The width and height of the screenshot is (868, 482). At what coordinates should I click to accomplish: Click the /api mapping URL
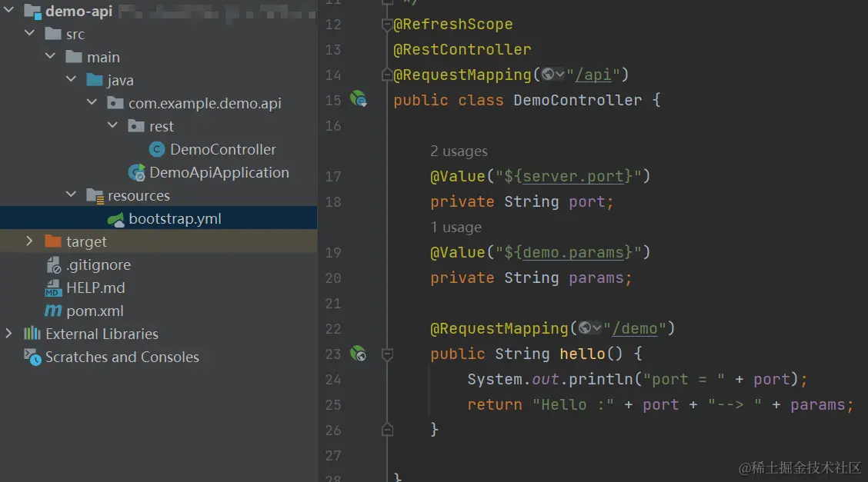coord(593,75)
